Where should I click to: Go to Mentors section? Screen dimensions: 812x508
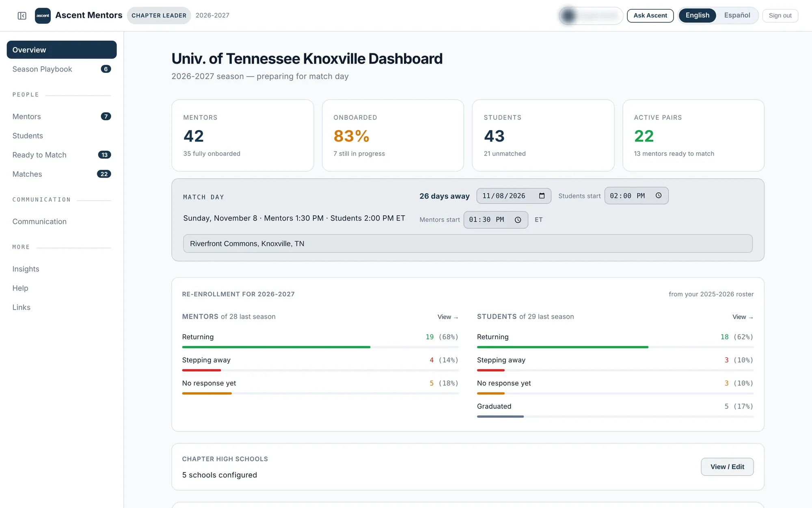(x=62, y=117)
